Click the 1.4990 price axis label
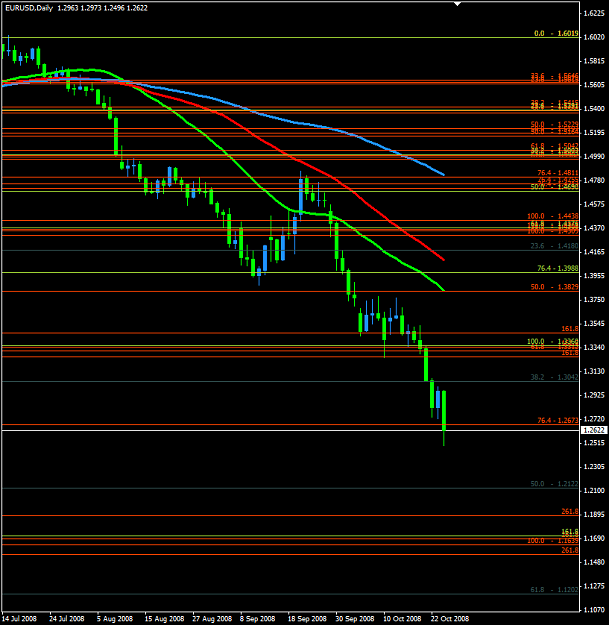The height and width of the screenshot is (625, 609). click(594, 157)
